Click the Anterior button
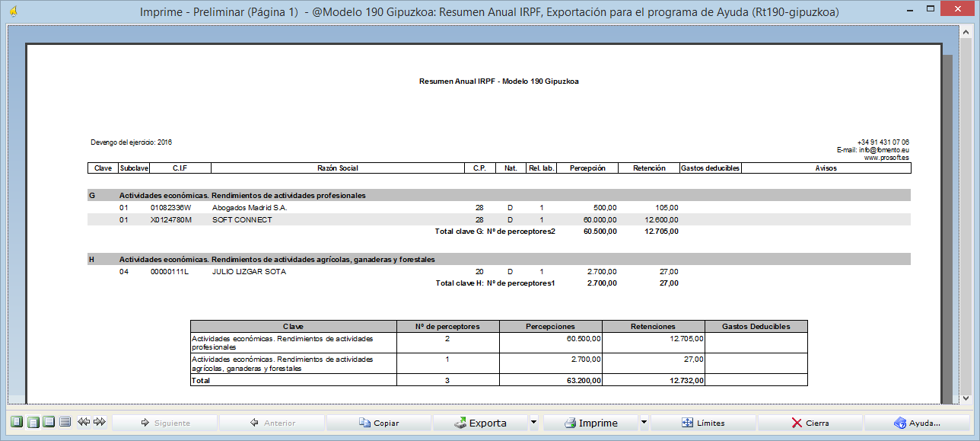This screenshot has width=980, height=441. click(x=272, y=423)
